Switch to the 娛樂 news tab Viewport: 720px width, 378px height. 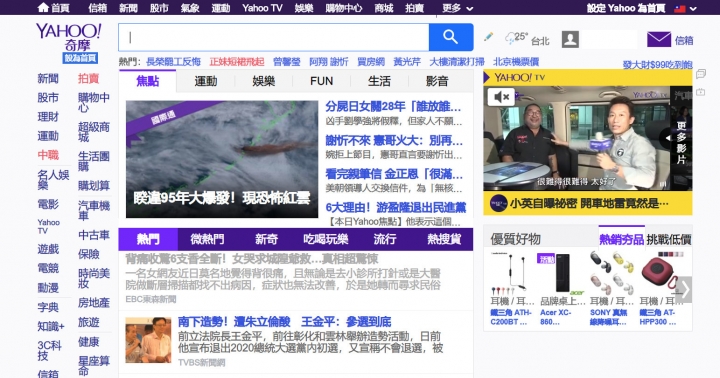tap(264, 81)
